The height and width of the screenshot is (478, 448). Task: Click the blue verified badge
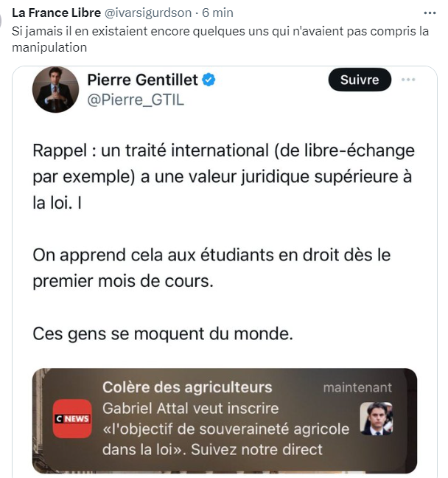coord(209,80)
